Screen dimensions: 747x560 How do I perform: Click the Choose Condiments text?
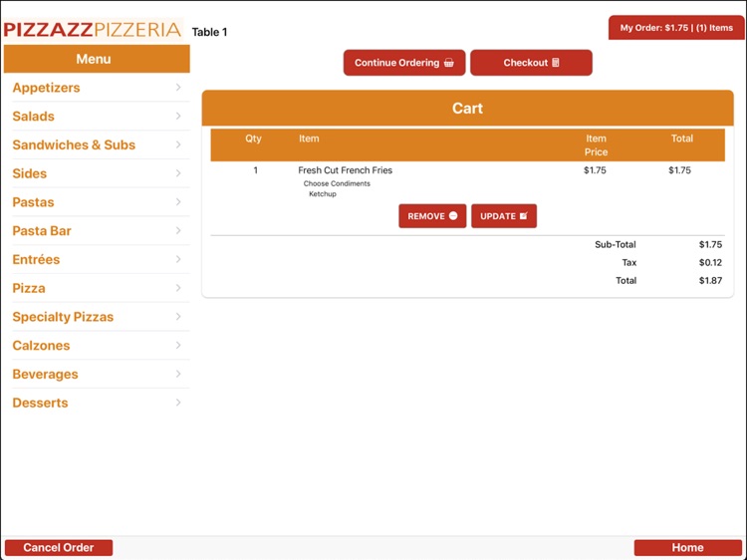click(x=337, y=183)
